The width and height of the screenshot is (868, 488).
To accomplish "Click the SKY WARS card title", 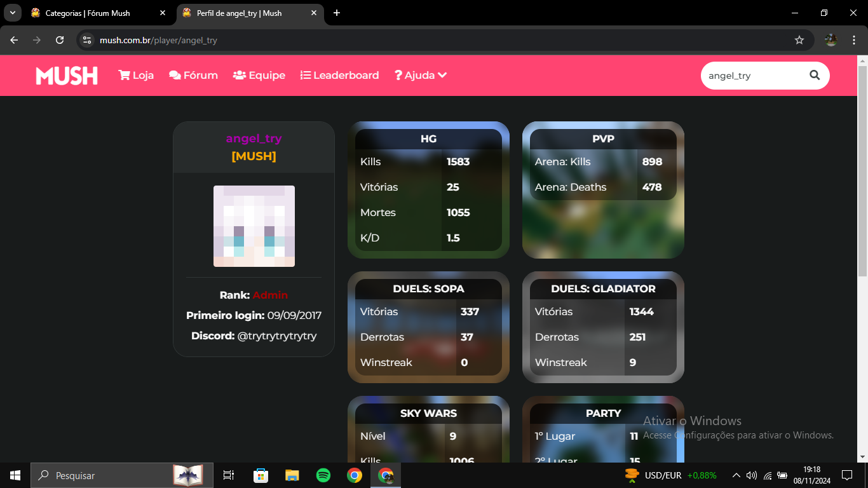I will click(x=428, y=413).
